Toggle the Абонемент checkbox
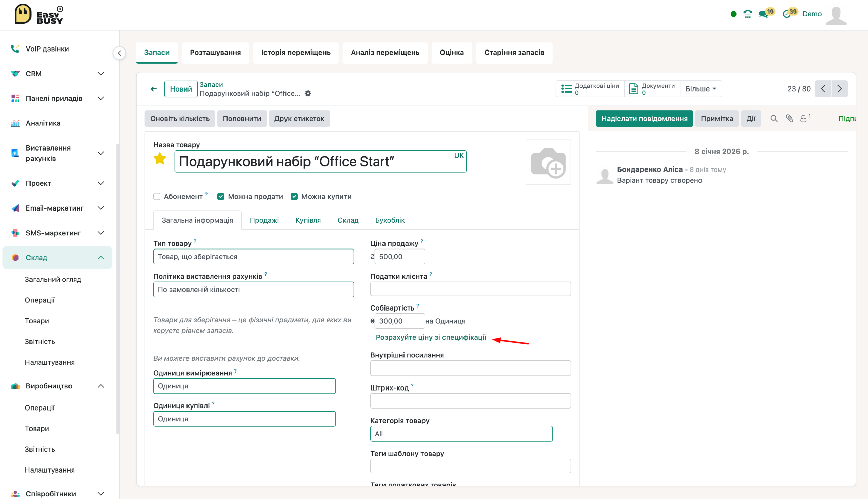Image resolution: width=868 pixels, height=499 pixels. 157,196
